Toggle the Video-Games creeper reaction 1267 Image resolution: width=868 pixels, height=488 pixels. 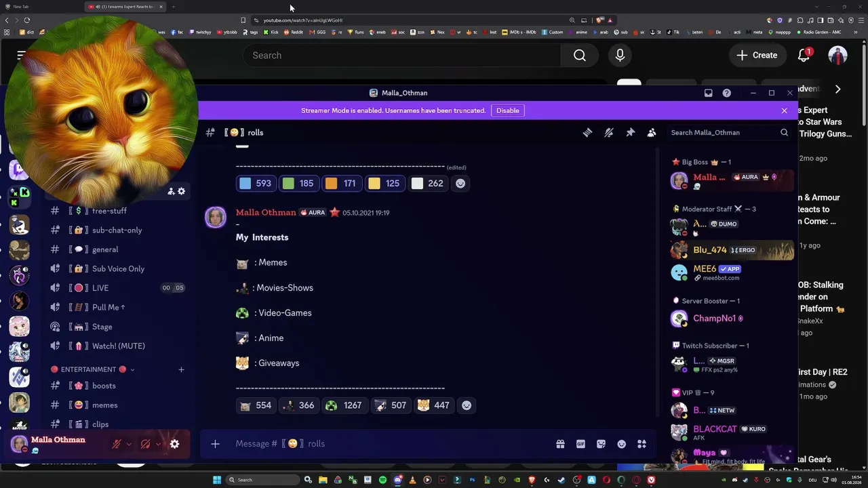click(344, 405)
